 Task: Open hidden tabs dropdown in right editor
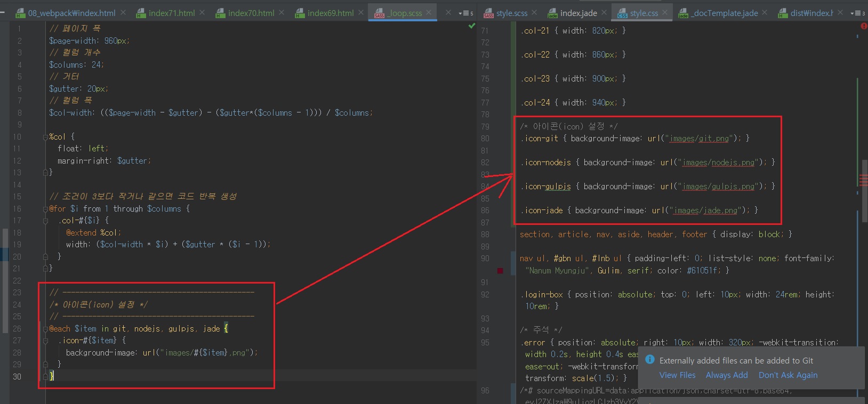[x=858, y=13]
